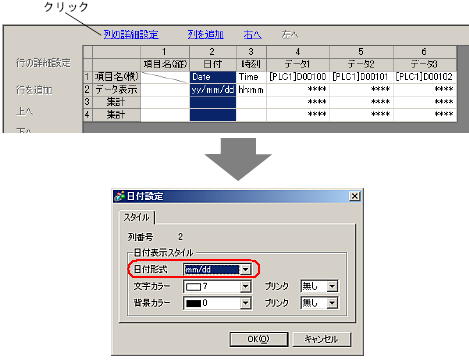
Task: Click the 項目名(縦) header cell
Action: pyautogui.click(x=165, y=64)
